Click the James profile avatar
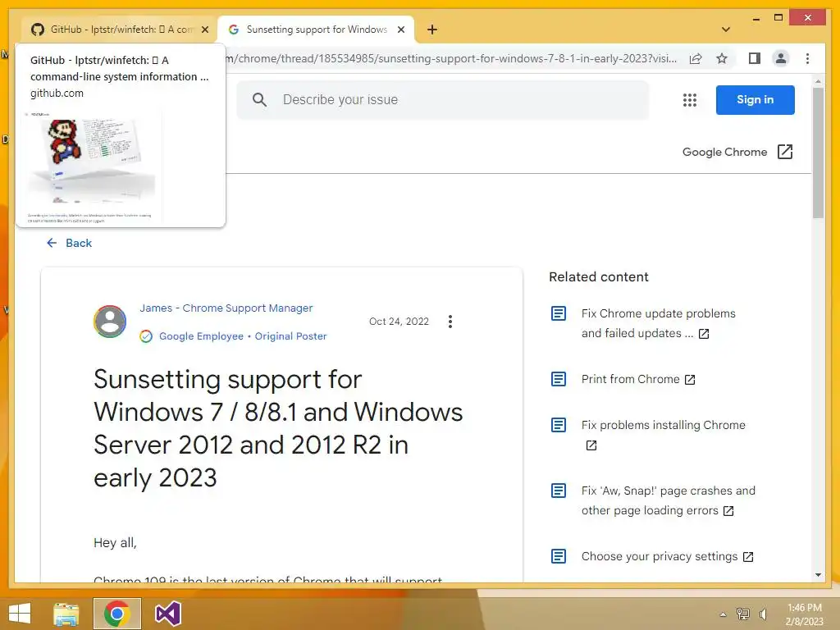The image size is (840, 630). (110, 322)
